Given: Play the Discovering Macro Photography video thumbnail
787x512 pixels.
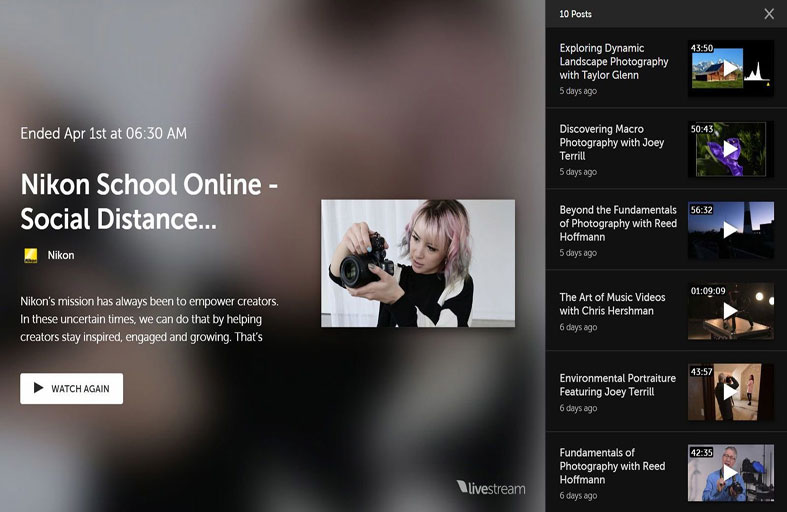Looking at the screenshot, I should click(x=730, y=149).
